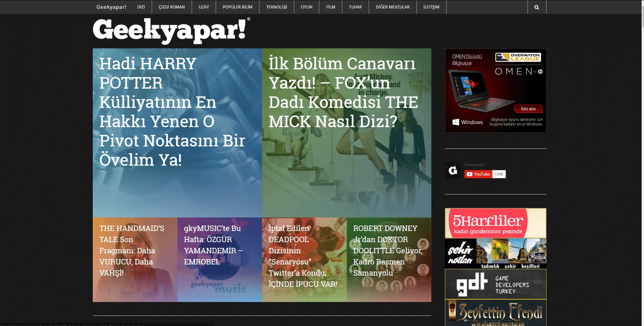Open the Game Developers Turkey banner
Viewport: 644px width, 326px height.
pos(496,284)
